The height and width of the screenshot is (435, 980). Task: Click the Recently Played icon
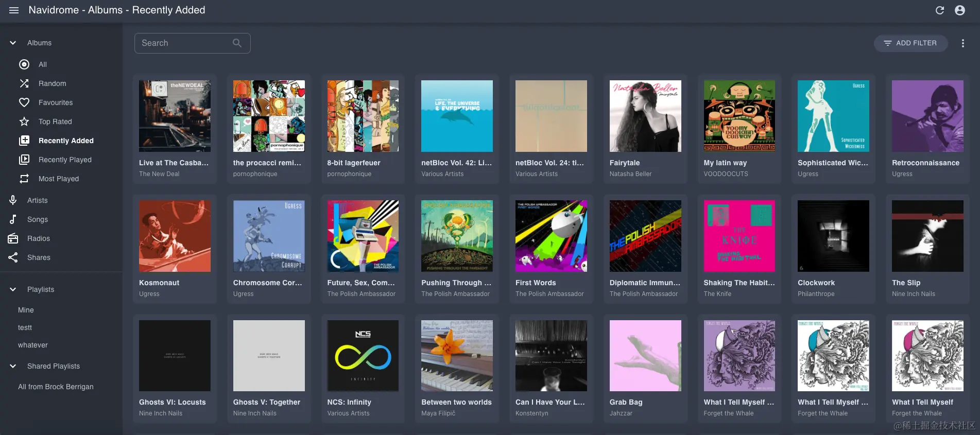[24, 160]
